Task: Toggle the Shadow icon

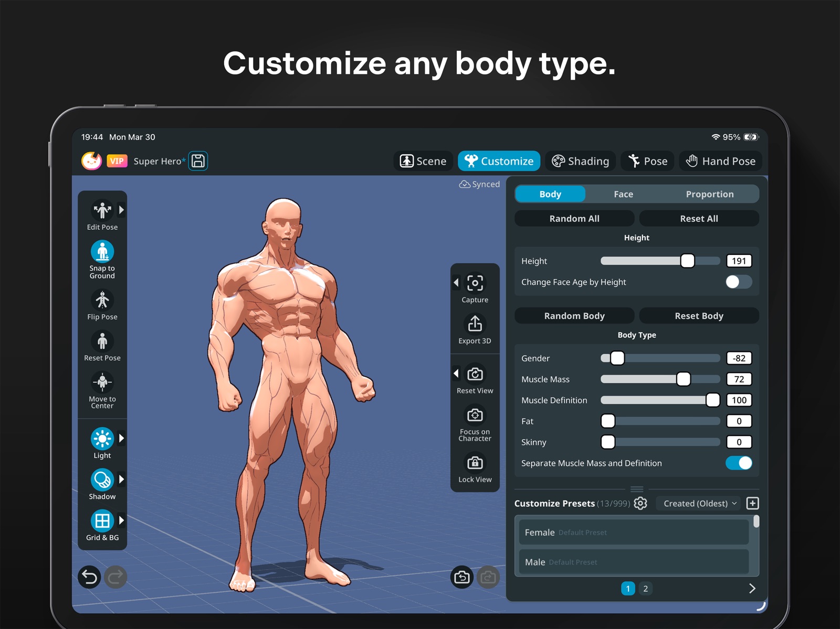Action: [x=102, y=479]
